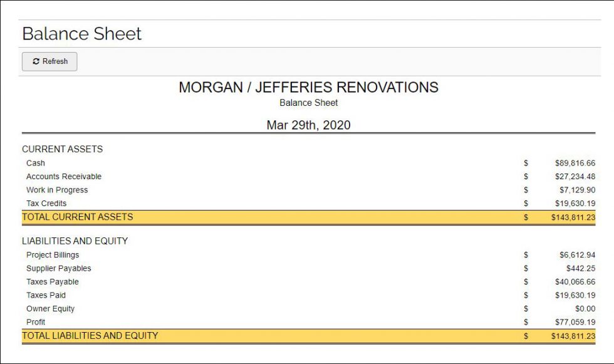Select the Liabilities and Equity section header
Viewport: 614px width, 364px height.
pos(75,241)
